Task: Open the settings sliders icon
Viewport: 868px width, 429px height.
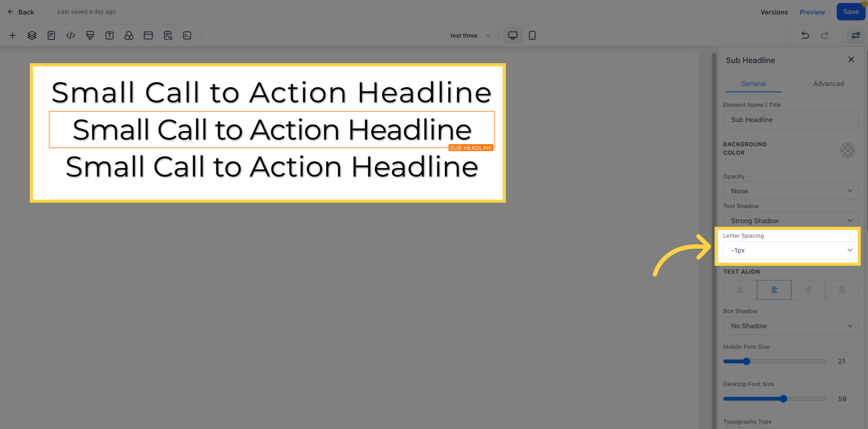Action: [x=855, y=35]
